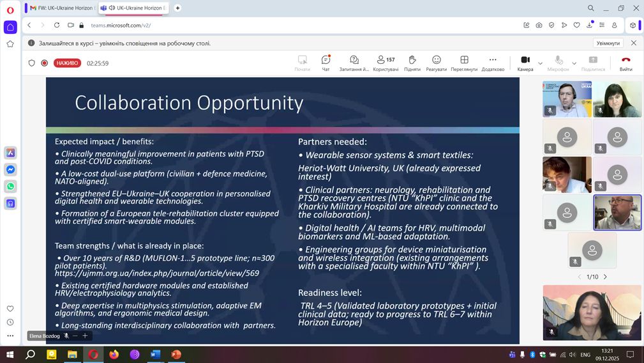Open a new browser tab
The height and width of the screenshot is (363, 644).
[x=177, y=8]
